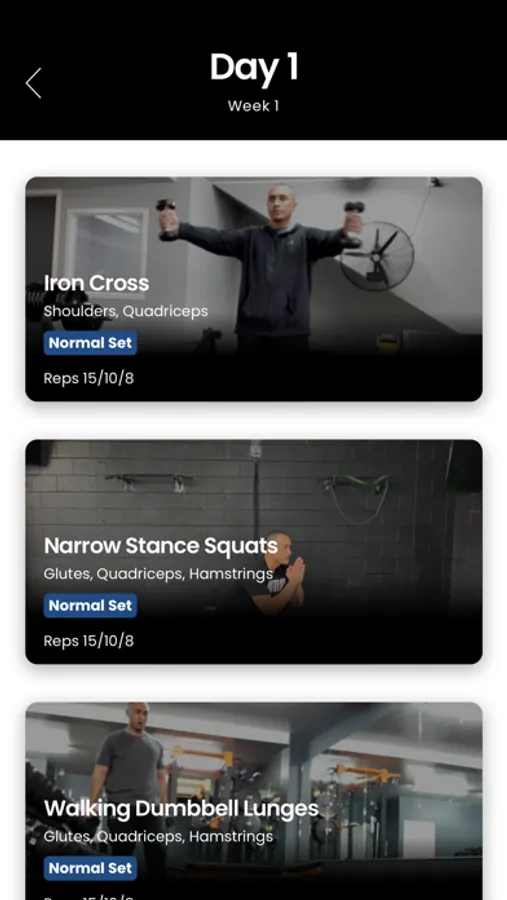Open the Iron Cross exercise card
Screen dimensions: 507x900
click(254, 289)
